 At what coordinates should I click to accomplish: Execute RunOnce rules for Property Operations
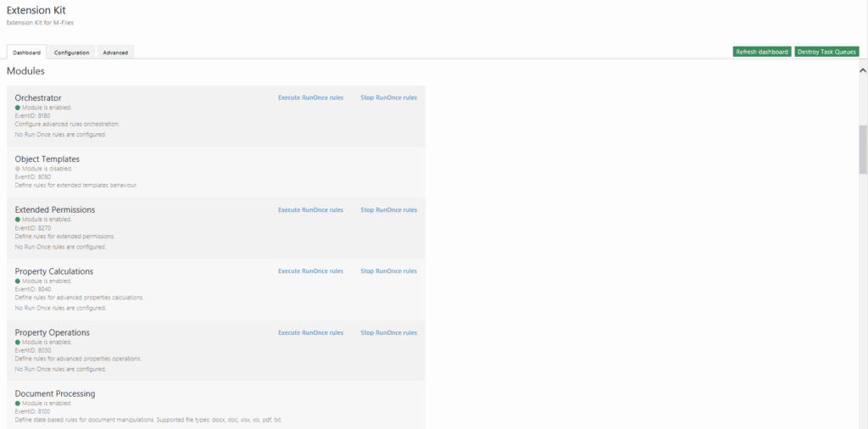pos(310,333)
